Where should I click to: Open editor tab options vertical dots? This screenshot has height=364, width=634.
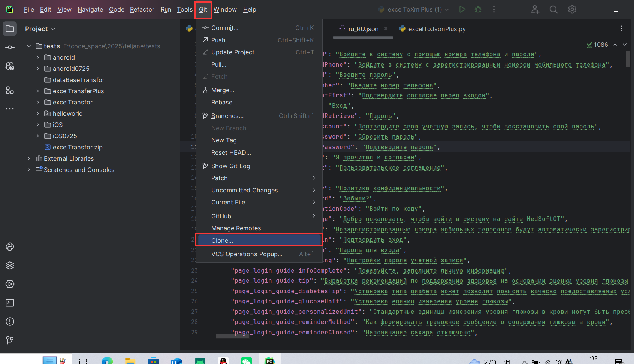622,28
